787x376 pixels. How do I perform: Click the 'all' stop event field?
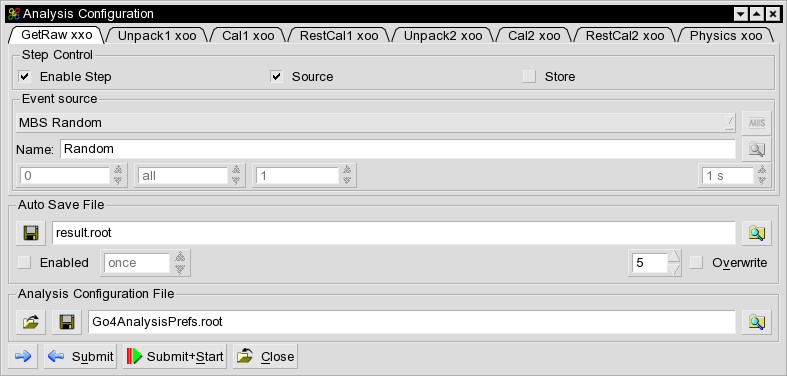(x=183, y=175)
